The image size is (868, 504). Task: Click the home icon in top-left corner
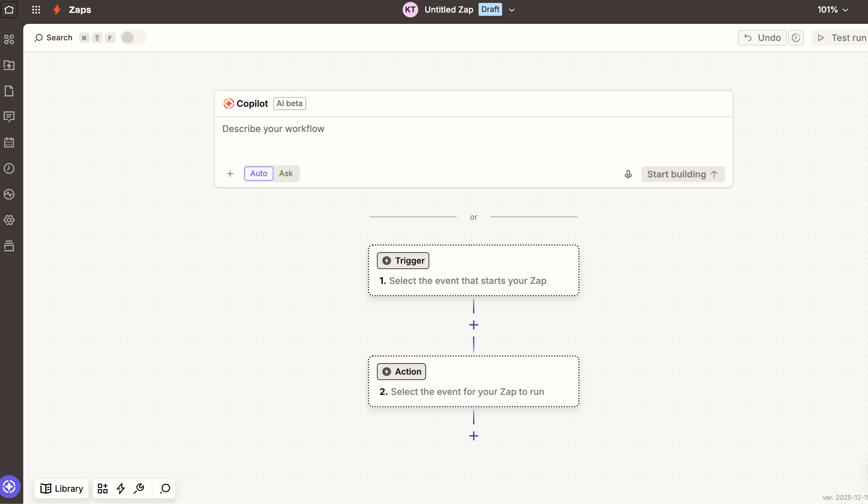9,9
